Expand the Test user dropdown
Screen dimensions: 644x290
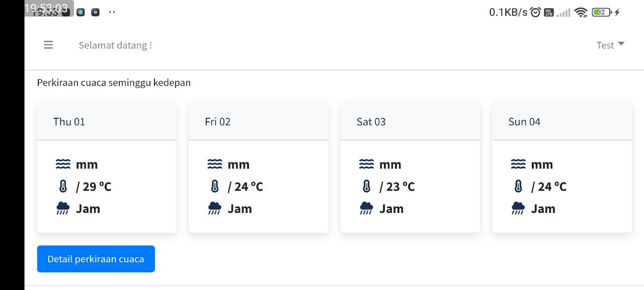point(610,45)
